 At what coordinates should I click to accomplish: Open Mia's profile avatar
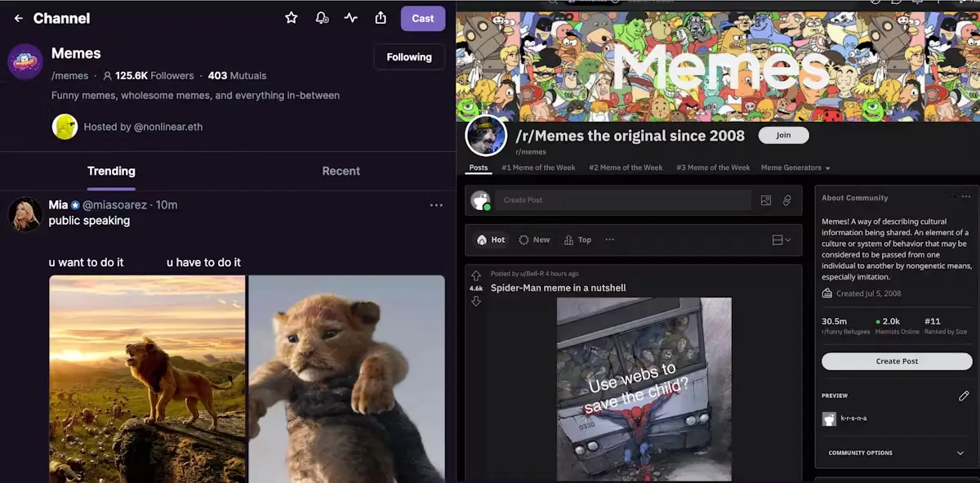tap(24, 214)
